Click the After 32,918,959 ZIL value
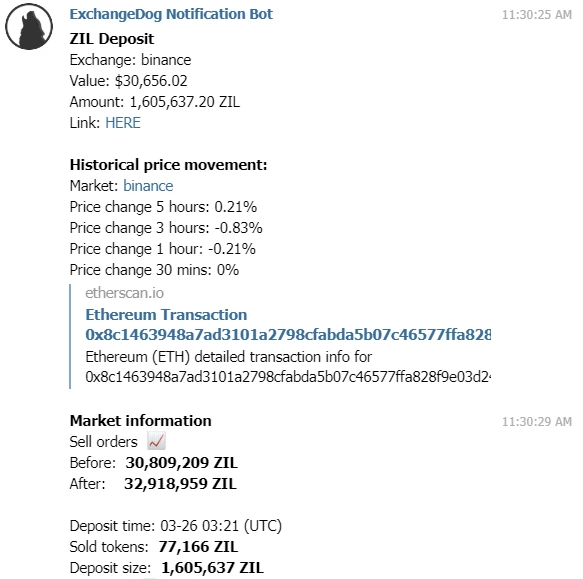This screenshot has width=583, height=579. point(180,483)
